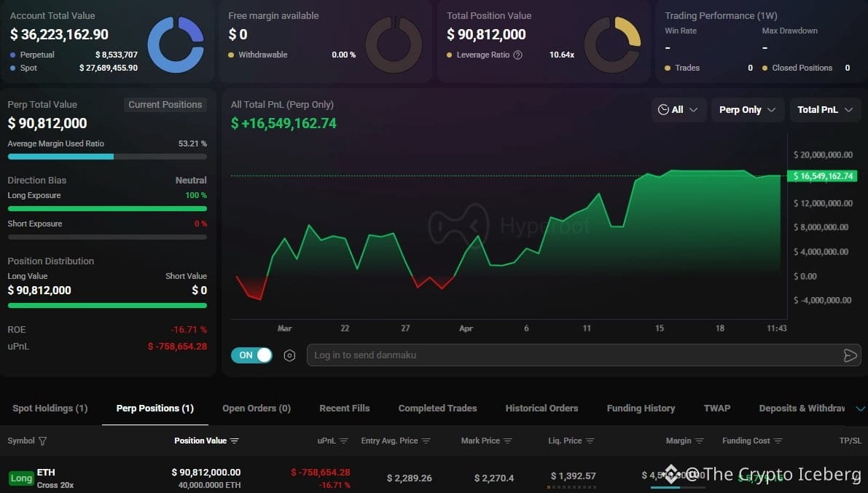
Task: Click the $16,549,162.74 chart price label
Action: click(x=823, y=176)
